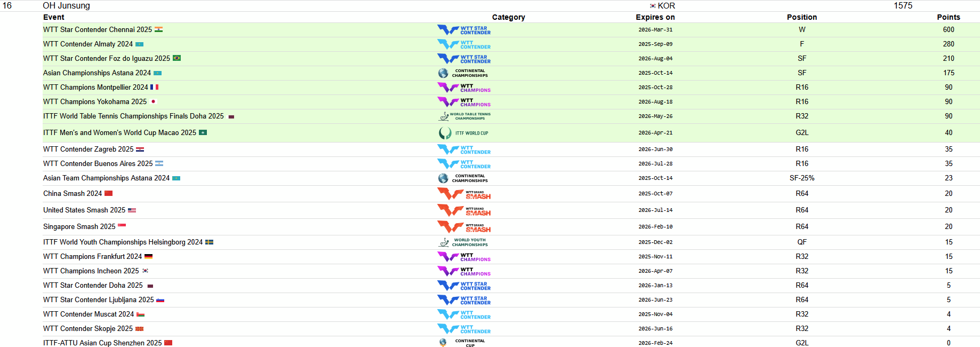Image resolution: width=980 pixels, height=347 pixels.
Task: Select points value 280
Action: 949,44
